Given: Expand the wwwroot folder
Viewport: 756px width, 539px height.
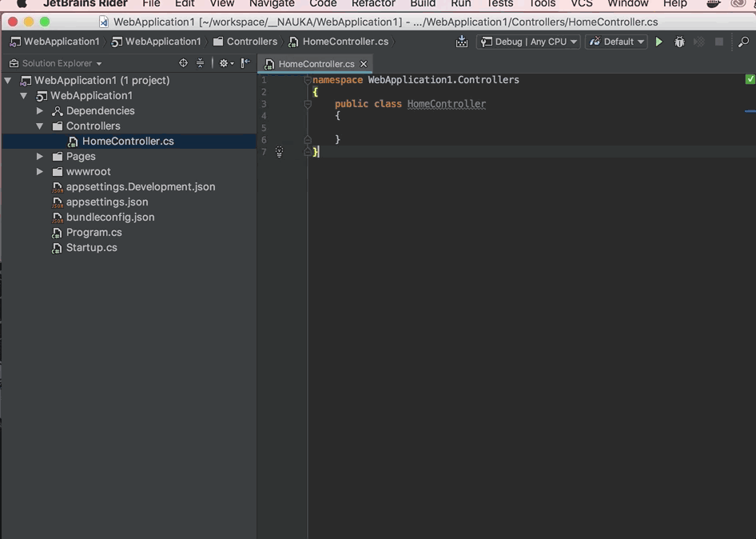Looking at the screenshot, I should coord(40,172).
